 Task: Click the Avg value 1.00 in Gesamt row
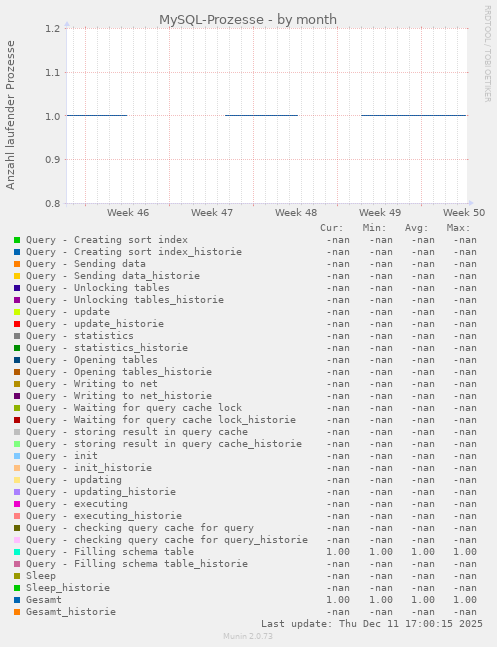click(x=423, y=600)
